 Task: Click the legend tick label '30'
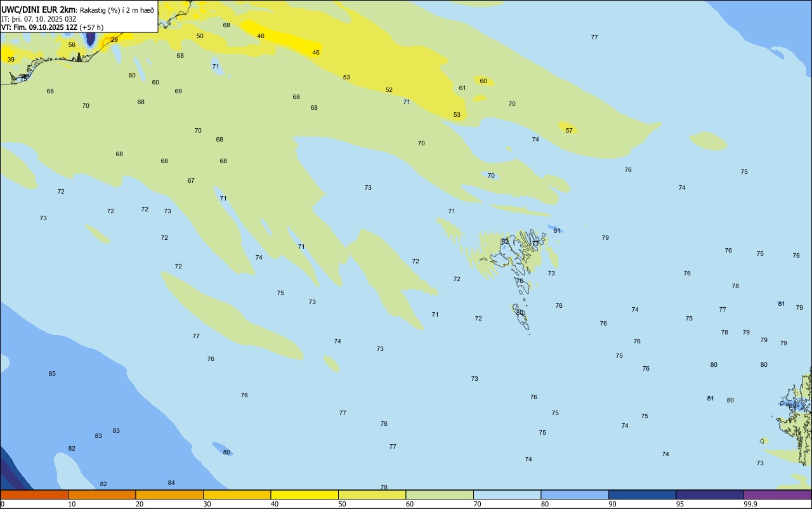pyautogui.click(x=207, y=504)
